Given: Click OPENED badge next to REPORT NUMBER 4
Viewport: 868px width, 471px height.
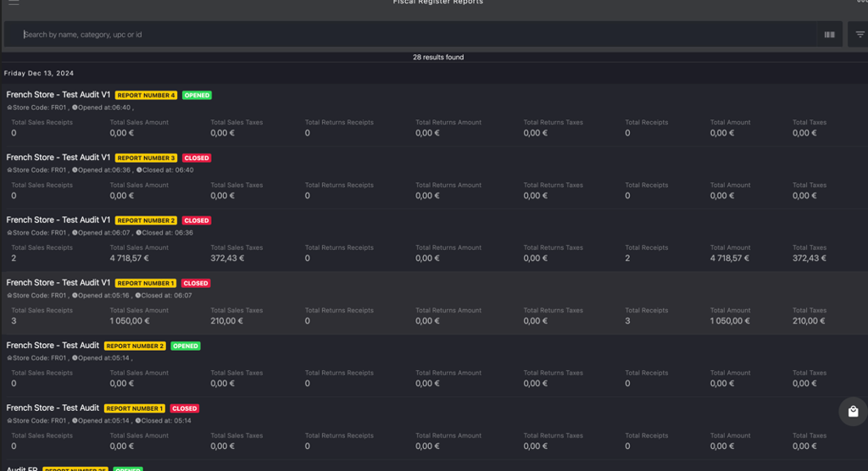Looking at the screenshot, I should (197, 95).
